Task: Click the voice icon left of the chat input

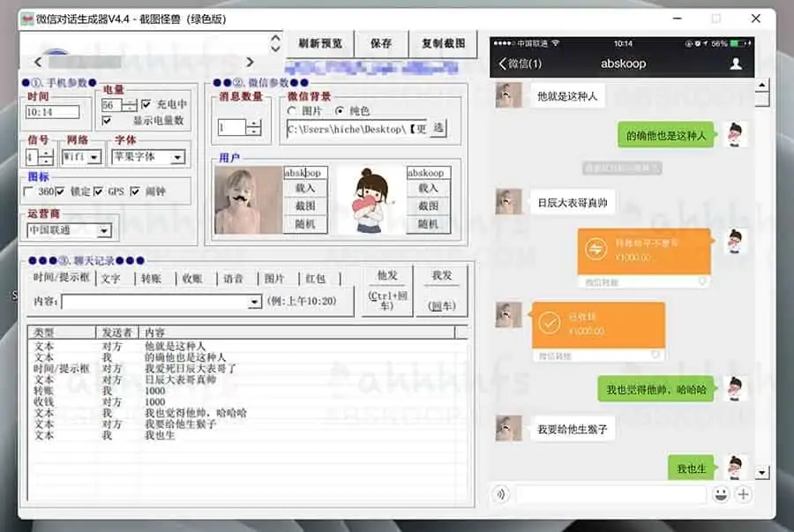Action: pyautogui.click(x=501, y=494)
